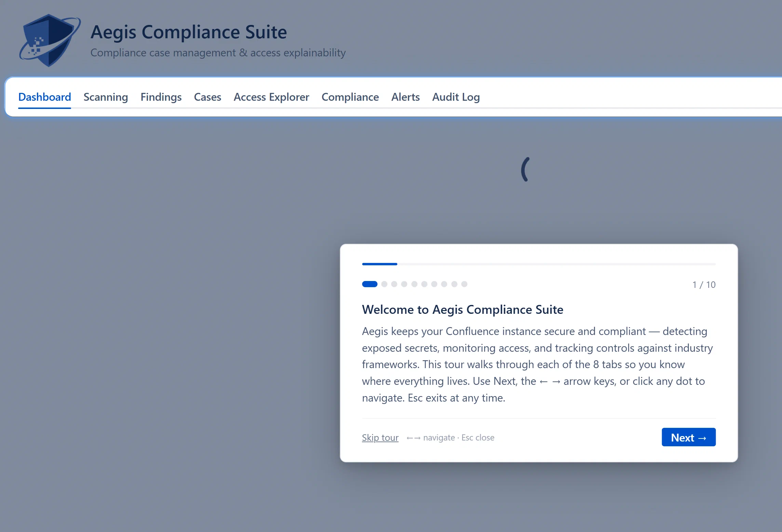
Task: Jump to tour step 2 dot
Action: (x=384, y=284)
